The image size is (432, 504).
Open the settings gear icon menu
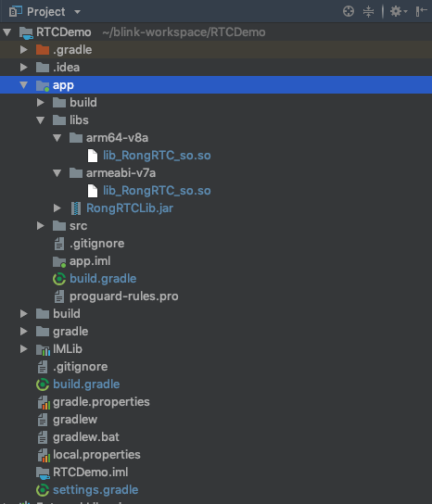[x=399, y=11]
